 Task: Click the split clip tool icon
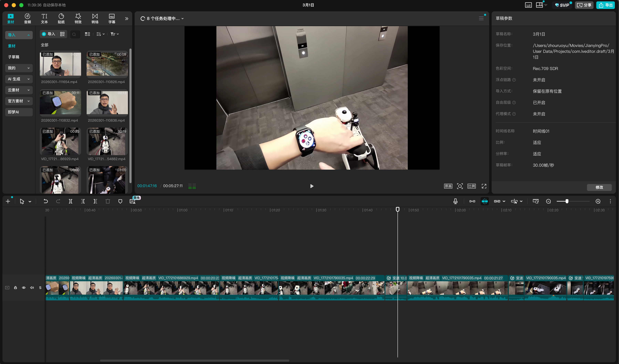coord(71,201)
